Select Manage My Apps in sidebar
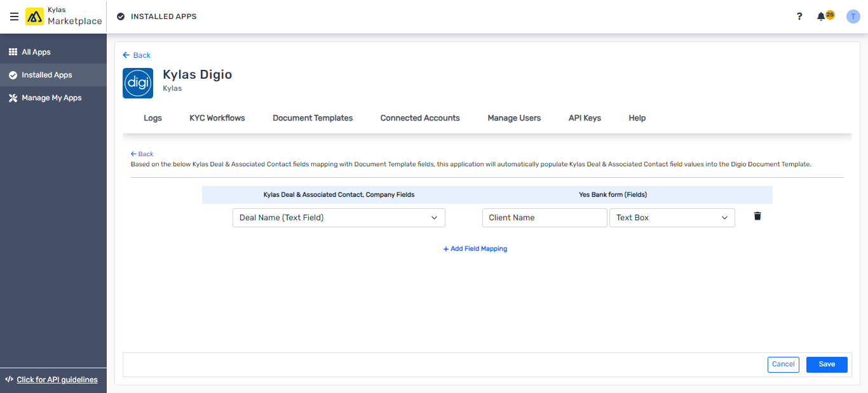The image size is (868, 393). pos(51,98)
